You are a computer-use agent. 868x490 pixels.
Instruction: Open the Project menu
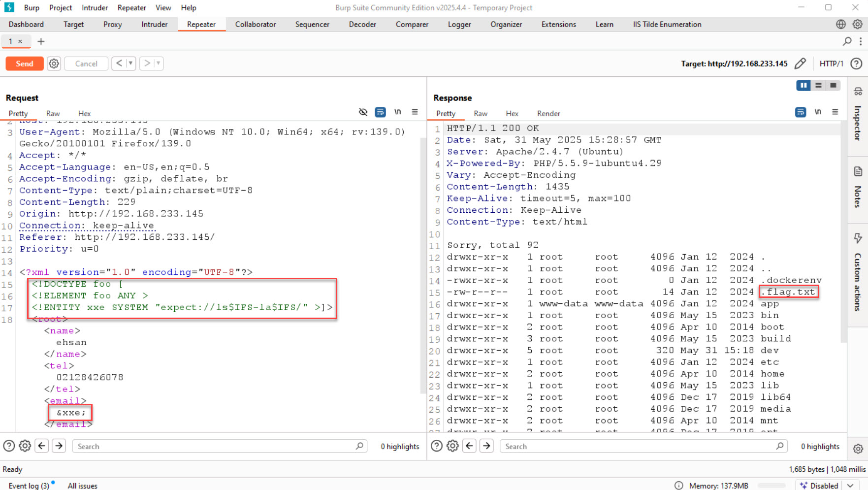(x=61, y=7)
